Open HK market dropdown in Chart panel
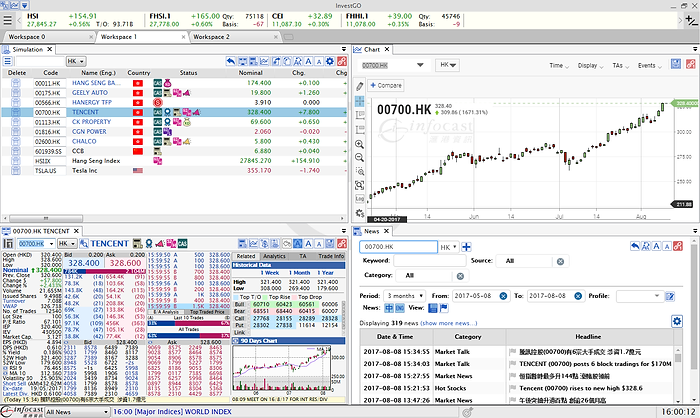This screenshot has height=418, width=700. (x=447, y=65)
